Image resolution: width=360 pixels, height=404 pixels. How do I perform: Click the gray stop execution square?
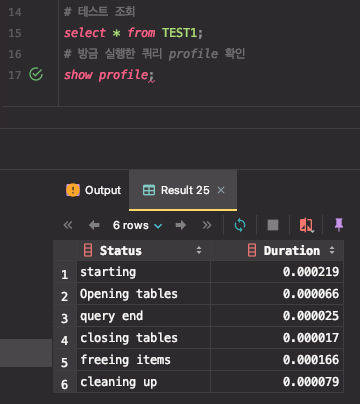(273, 225)
